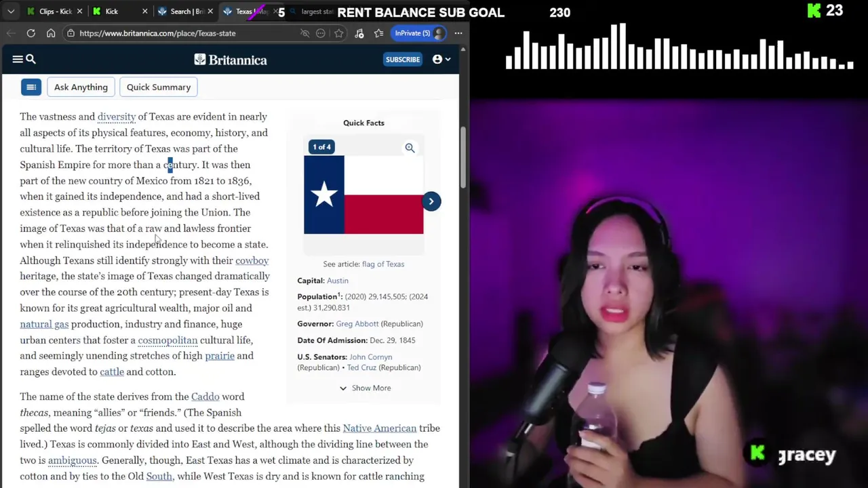Go to browser home page icon

[51, 33]
